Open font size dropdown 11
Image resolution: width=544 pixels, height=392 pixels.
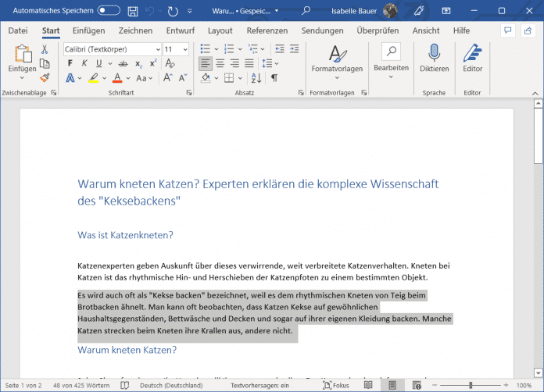[x=185, y=49]
